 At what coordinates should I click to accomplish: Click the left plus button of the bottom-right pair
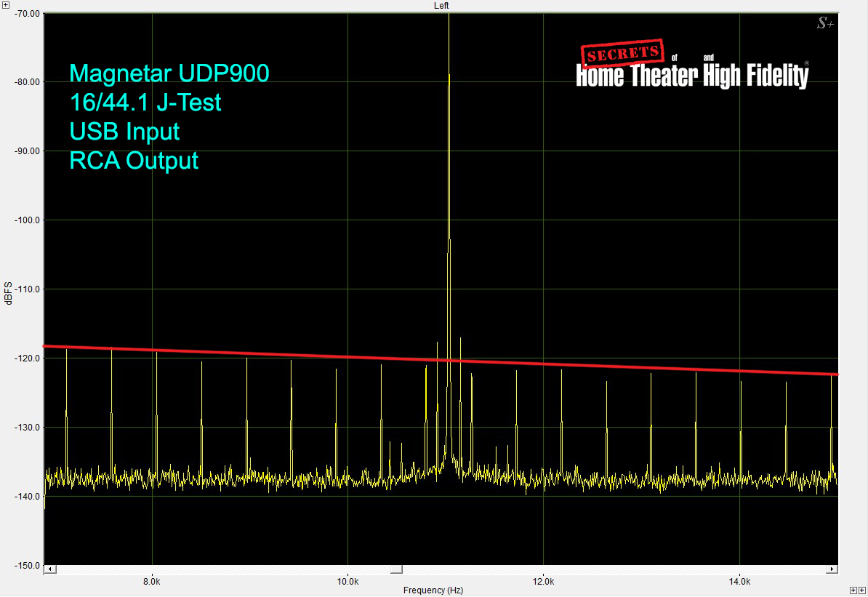853,590
